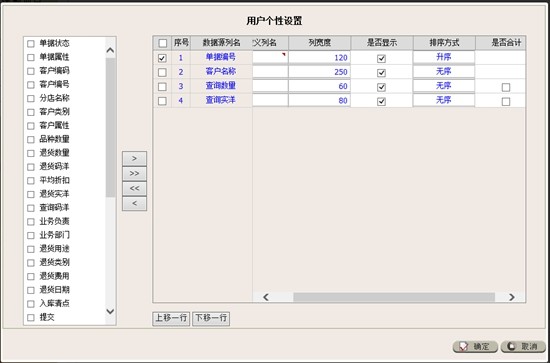Click the double right arrow move-all button
This screenshot has width=550, height=363.
point(134,174)
